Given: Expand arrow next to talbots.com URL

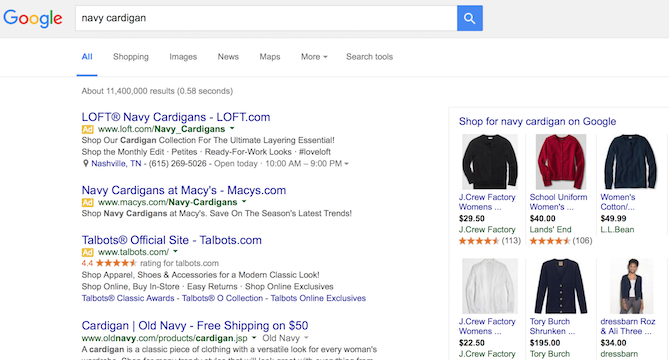Looking at the screenshot, I should [x=175, y=251].
